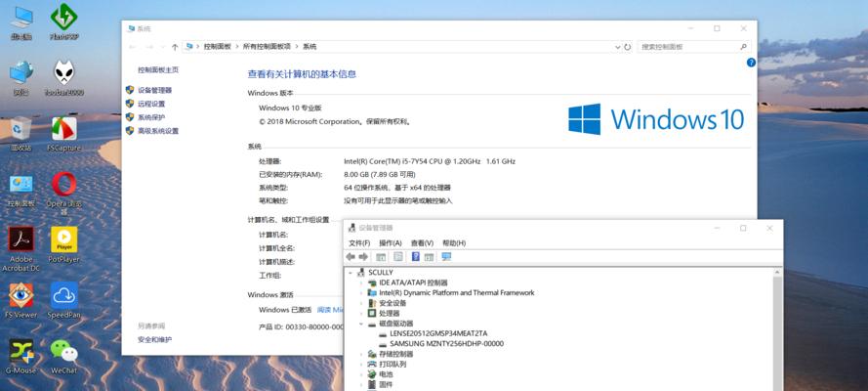Expand the 安全设备 node

pos(361,303)
